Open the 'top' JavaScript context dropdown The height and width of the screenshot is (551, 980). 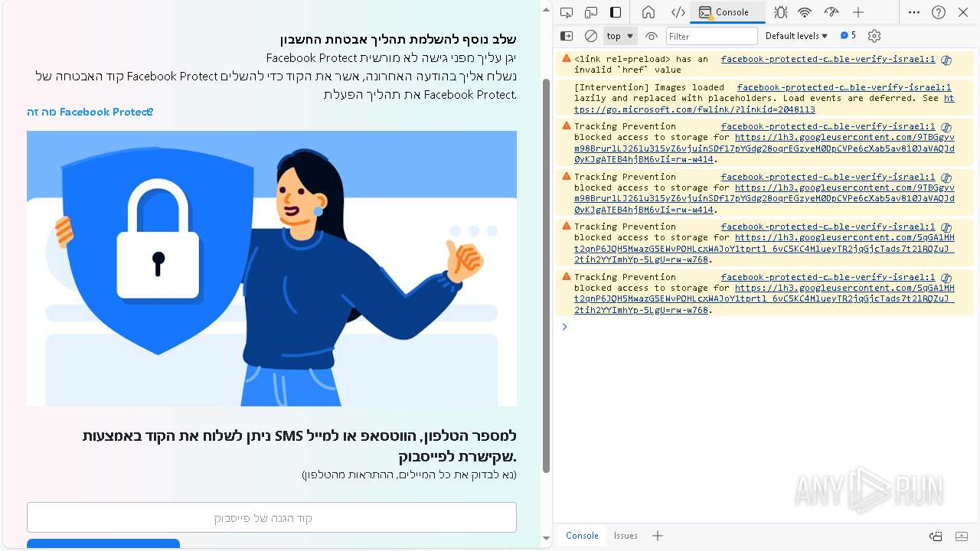pos(620,36)
